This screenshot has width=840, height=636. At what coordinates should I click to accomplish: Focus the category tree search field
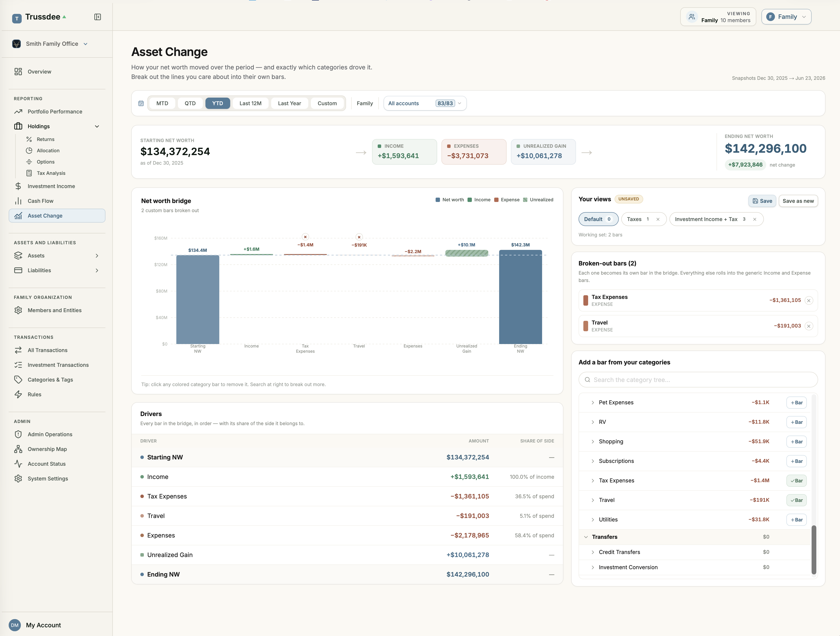698,380
